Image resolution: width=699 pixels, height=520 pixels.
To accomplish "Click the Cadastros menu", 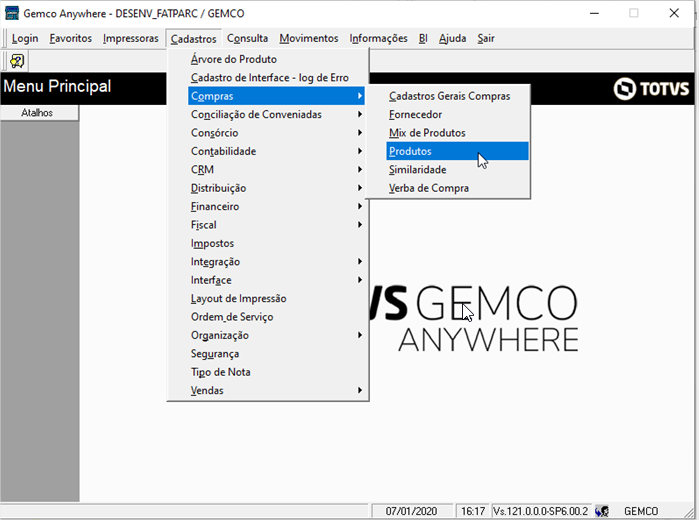I will pos(193,39).
